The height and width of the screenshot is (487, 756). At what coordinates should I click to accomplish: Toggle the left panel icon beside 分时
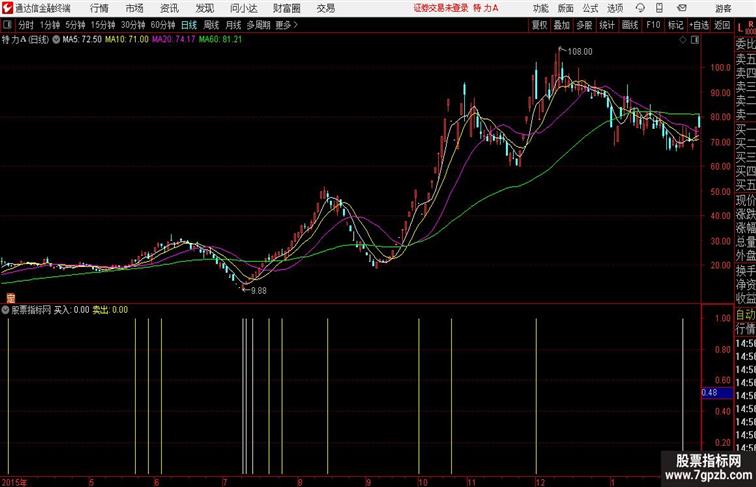(7, 25)
